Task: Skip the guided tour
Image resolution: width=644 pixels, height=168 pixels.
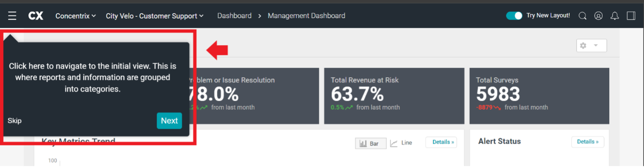Action: click(x=14, y=121)
